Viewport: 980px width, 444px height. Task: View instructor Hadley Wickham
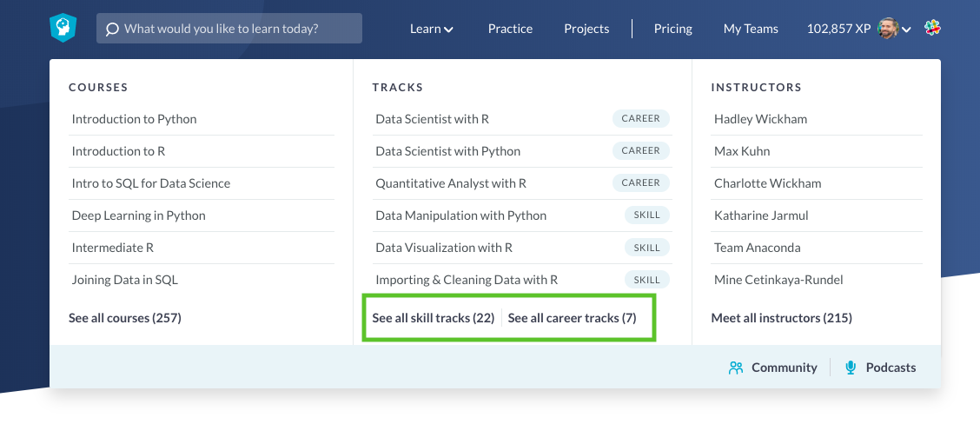click(x=760, y=119)
